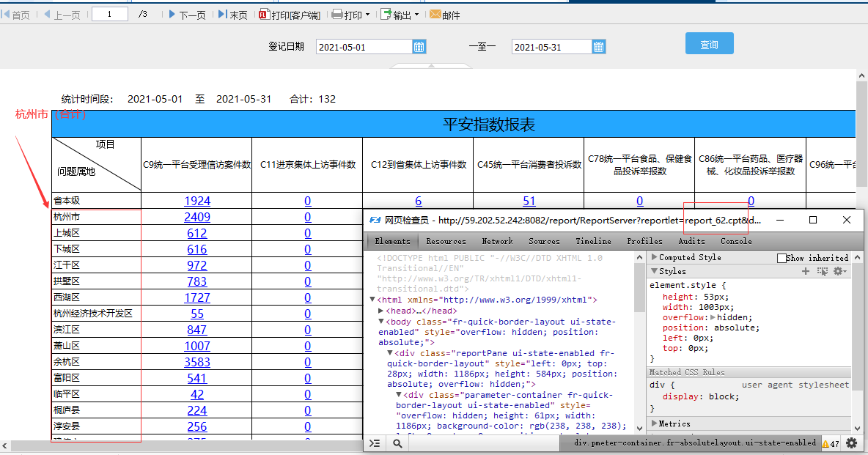Go to previous page with 上一页
This screenshot has width=868, height=455.
point(62,15)
